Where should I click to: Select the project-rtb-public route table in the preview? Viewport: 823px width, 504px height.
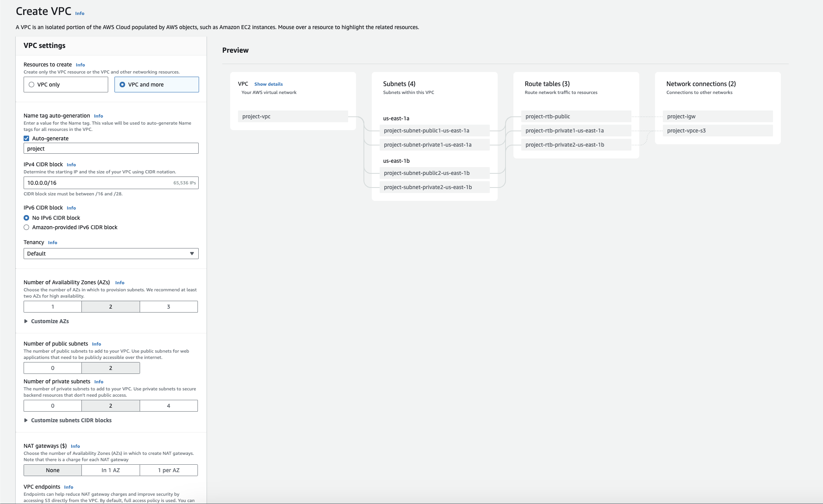576,116
